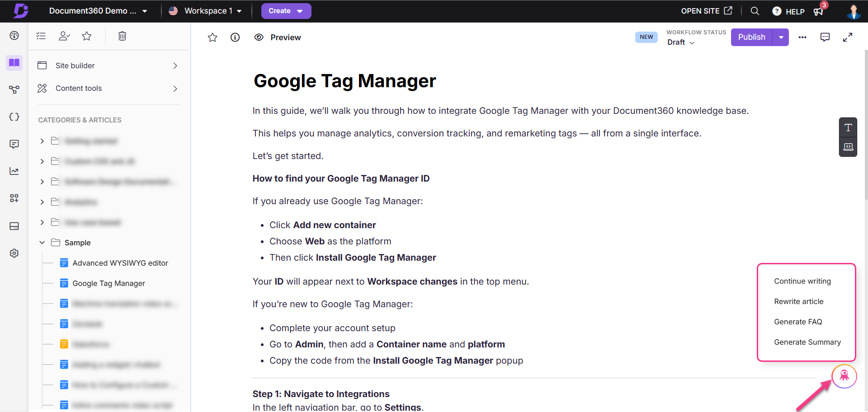Open the announcements megaphone icon
Image resolution: width=868 pixels, height=412 pixels.
click(x=818, y=11)
